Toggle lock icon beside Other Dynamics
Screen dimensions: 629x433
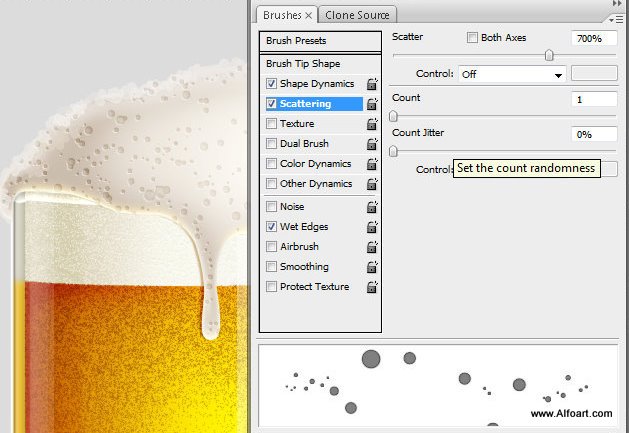click(372, 184)
